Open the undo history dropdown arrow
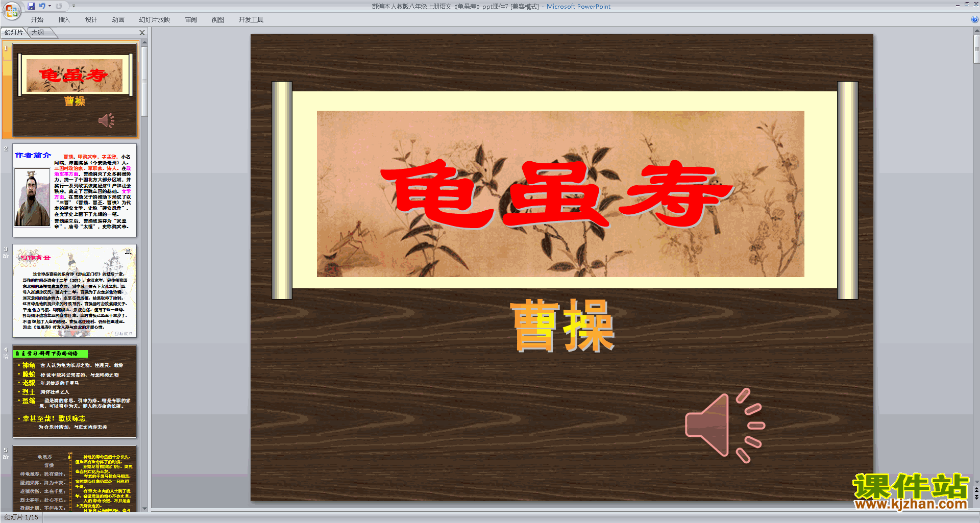The width and height of the screenshot is (980, 523). pyautogui.click(x=50, y=6)
